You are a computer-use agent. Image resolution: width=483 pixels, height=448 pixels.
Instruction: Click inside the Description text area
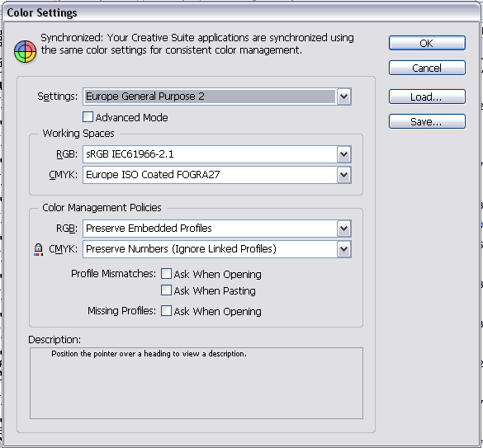pyautogui.click(x=197, y=383)
